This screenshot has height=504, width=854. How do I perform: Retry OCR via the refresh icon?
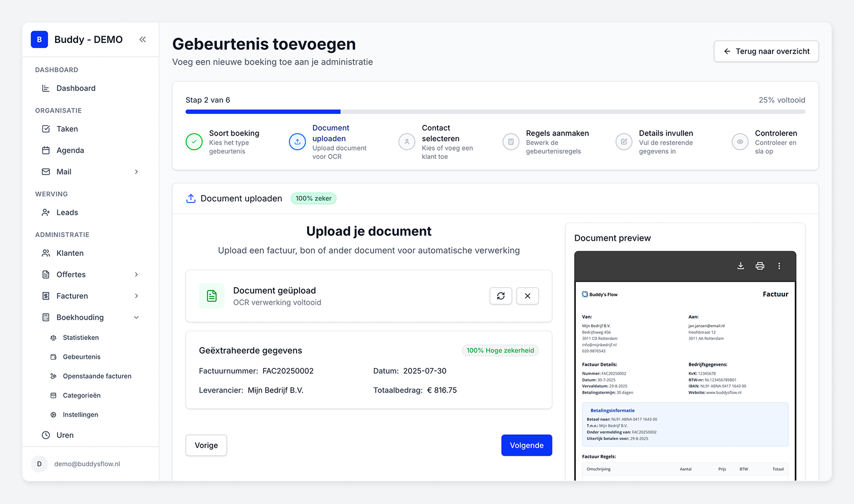click(501, 295)
